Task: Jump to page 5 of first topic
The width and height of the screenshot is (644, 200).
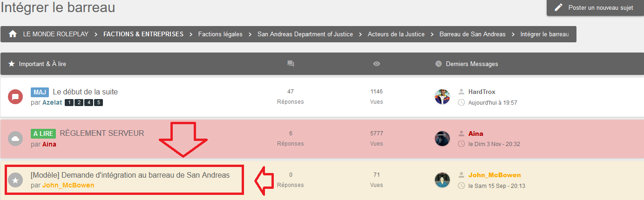Action: pos(98,102)
